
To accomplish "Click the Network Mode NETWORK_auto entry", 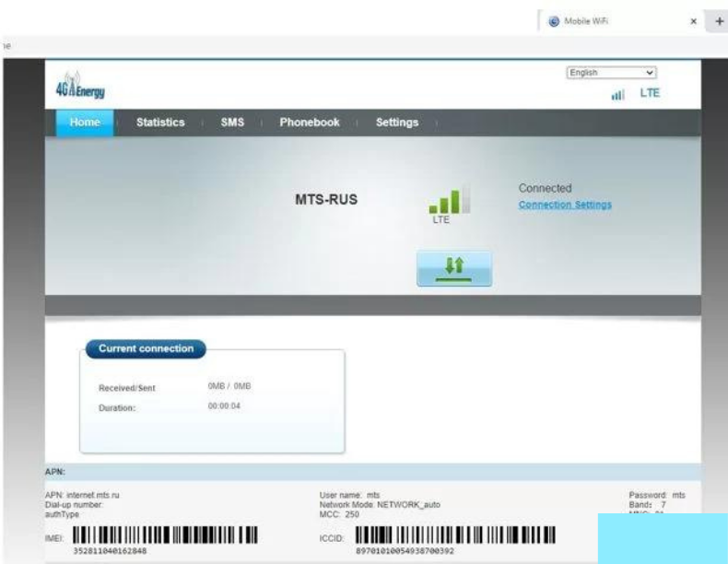I will point(380,505).
